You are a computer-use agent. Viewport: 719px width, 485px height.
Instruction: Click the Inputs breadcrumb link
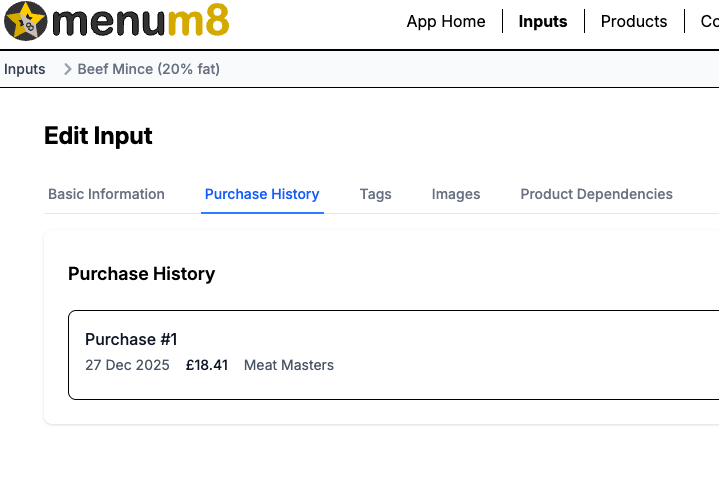25,69
